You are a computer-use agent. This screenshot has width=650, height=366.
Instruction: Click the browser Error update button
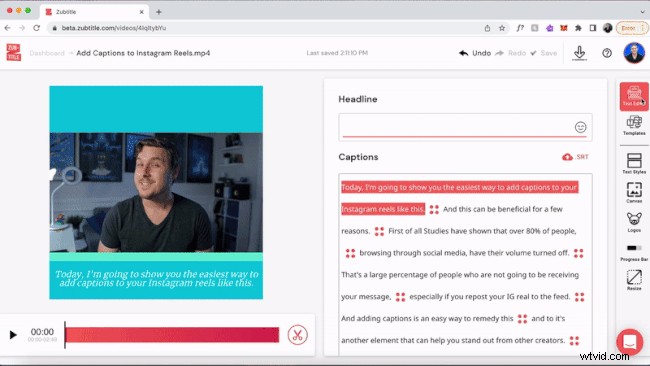pyautogui.click(x=631, y=28)
